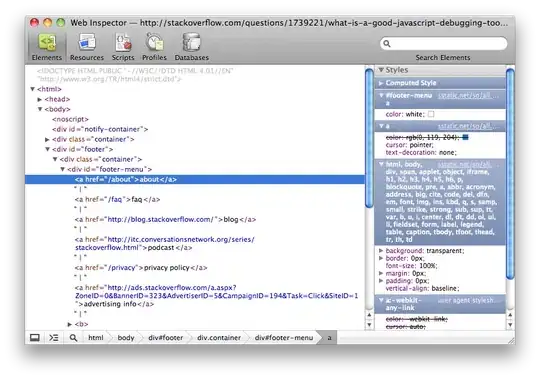The image size is (540, 379).
Task: Select the <noscript> node
Action: pyautogui.click(x=71, y=119)
